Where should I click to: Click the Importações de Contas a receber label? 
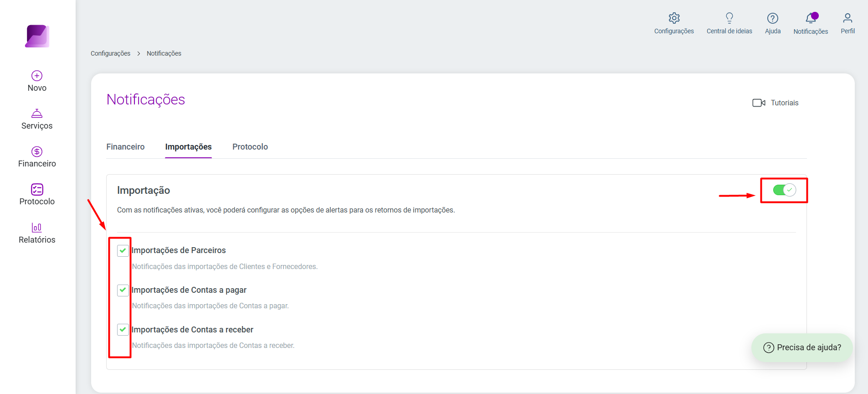(x=192, y=330)
